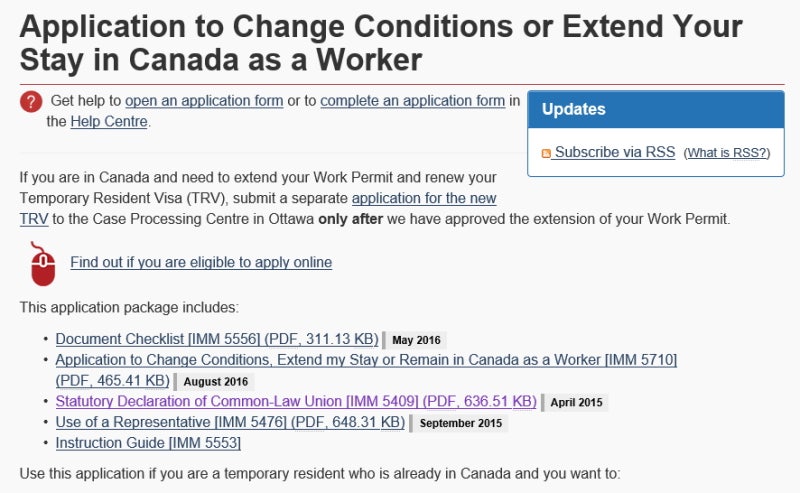Click the '(PDF, 465.41 KB)' link portion

click(112, 381)
